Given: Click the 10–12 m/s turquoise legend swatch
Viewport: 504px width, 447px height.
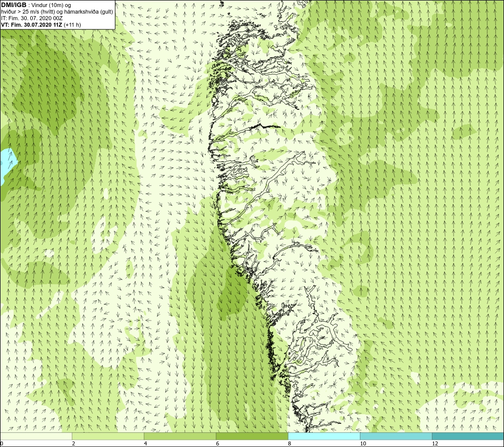Looking at the screenshot, I should [396, 436].
